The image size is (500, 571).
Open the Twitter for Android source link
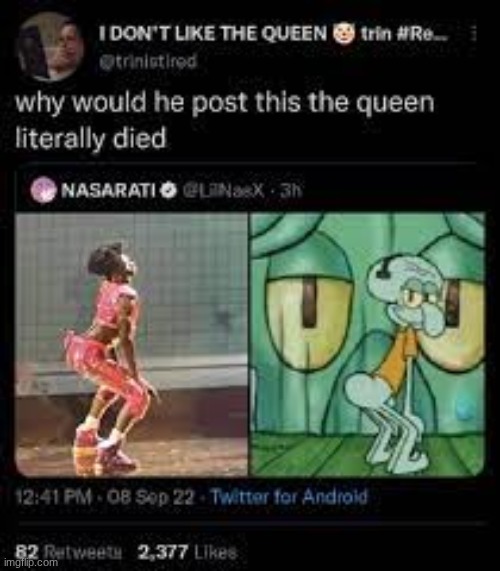tap(289, 497)
